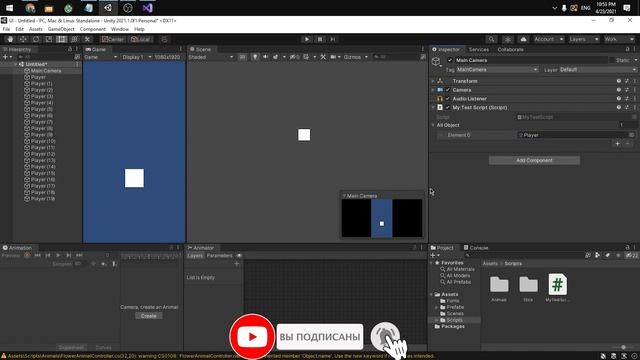Select the Move tool
The height and width of the screenshot is (360, 640).
coord(23,39)
